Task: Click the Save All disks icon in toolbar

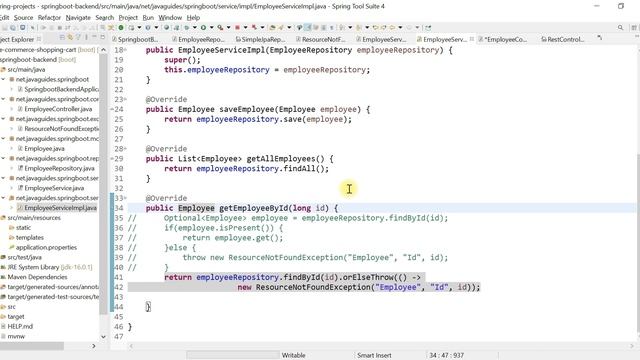Action: pyautogui.click(x=13, y=27)
